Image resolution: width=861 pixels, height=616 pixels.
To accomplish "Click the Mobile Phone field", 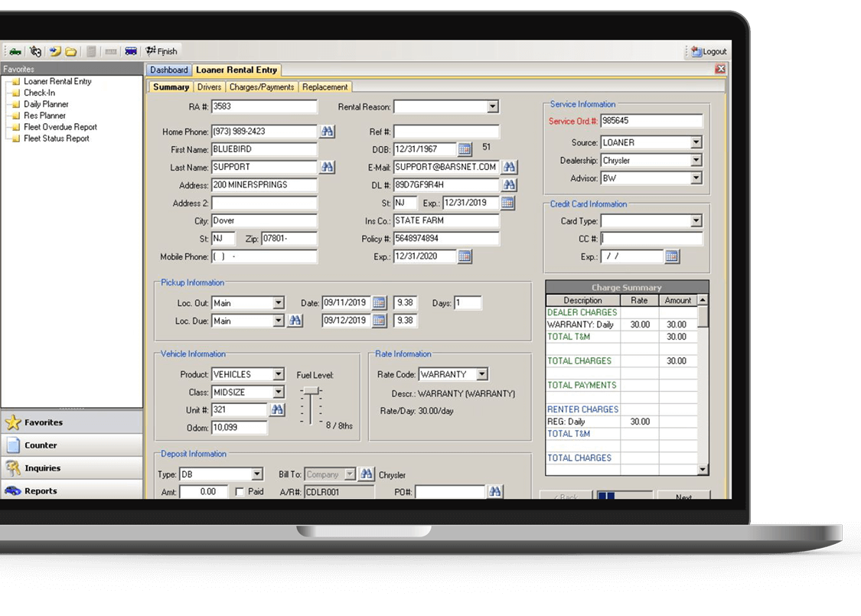I will coord(264,256).
